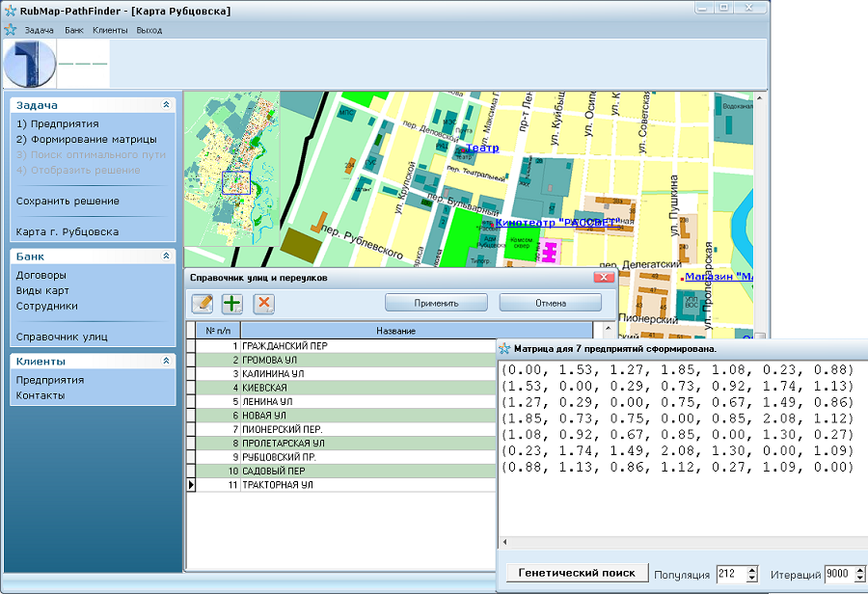Click the Магазин map label link
Image resolution: width=868 pixels, height=594 pixels.
(719, 276)
